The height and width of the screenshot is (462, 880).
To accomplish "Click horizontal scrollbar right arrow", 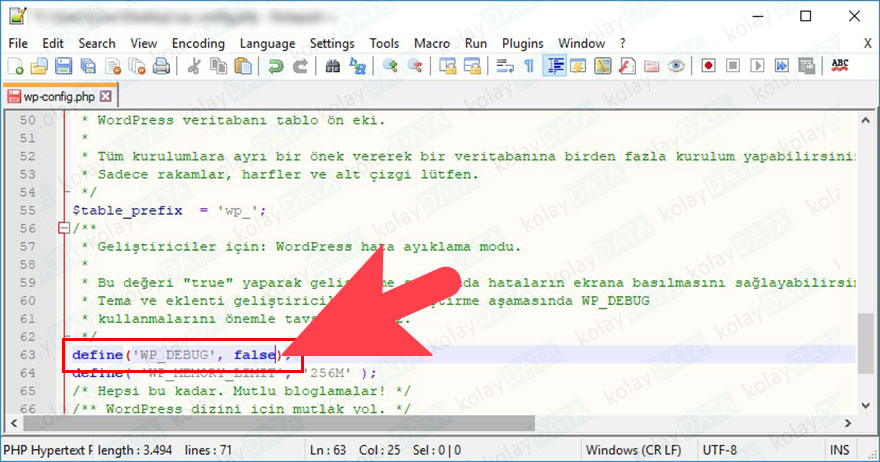I will pyautogui.click(x=847, y=423).
